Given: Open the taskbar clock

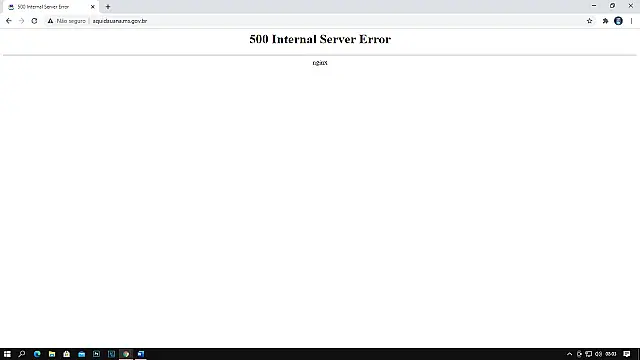Looking at the screenshot, I should (611, 354).
